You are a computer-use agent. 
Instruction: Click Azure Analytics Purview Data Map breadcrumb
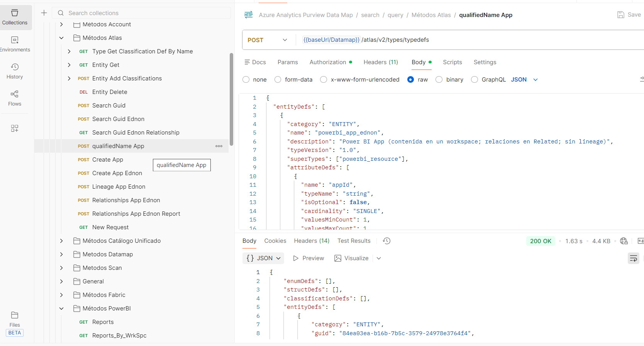[306, 15]
